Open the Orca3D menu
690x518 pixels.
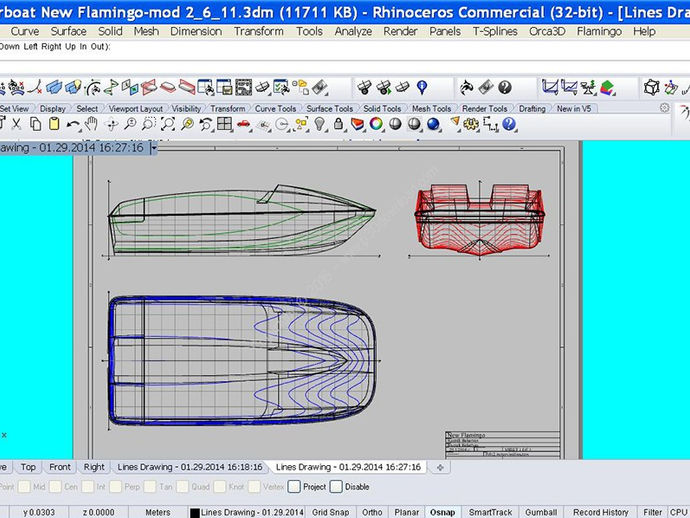tap(547, 31)
